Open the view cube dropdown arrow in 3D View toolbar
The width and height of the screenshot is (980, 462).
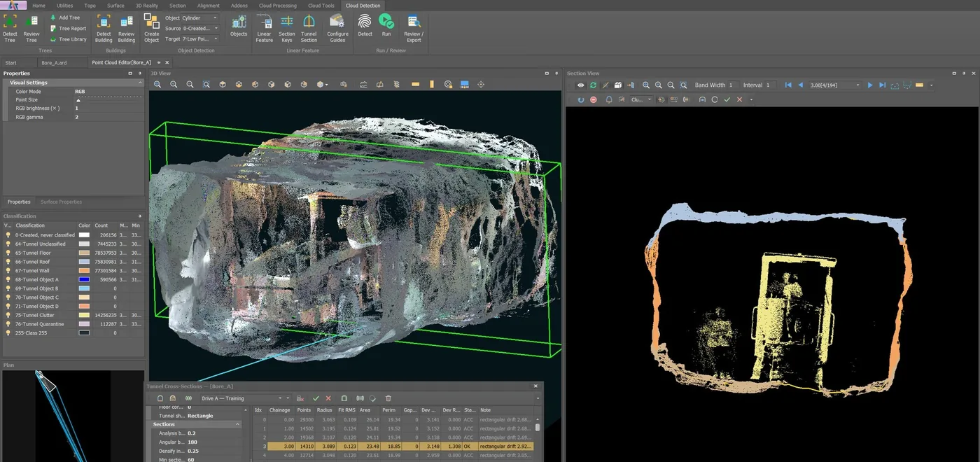pyautogui.click(x=328, y=85)
